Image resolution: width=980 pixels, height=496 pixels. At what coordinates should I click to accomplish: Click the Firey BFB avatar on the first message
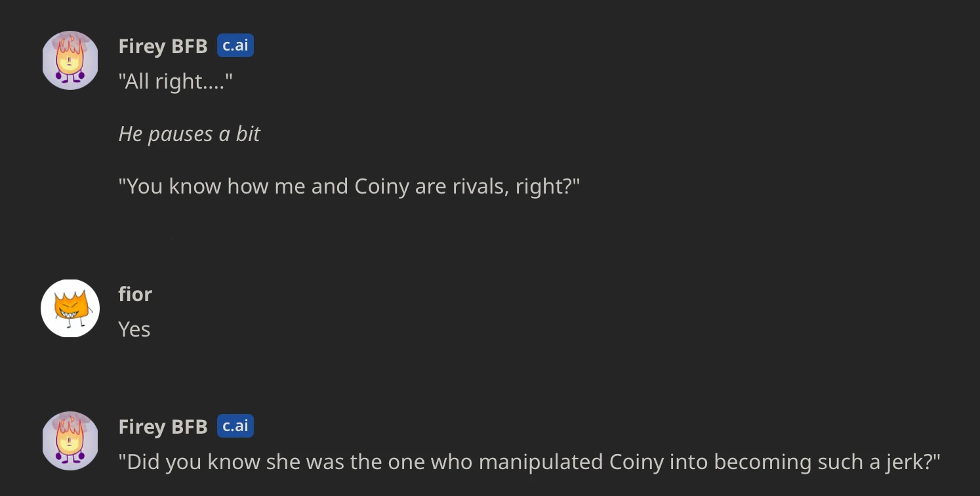70,60
